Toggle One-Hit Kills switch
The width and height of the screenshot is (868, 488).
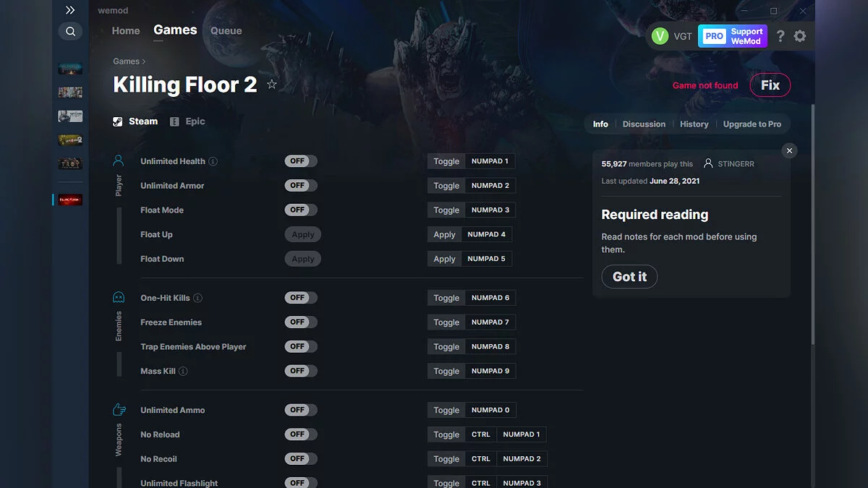[301, 298]
